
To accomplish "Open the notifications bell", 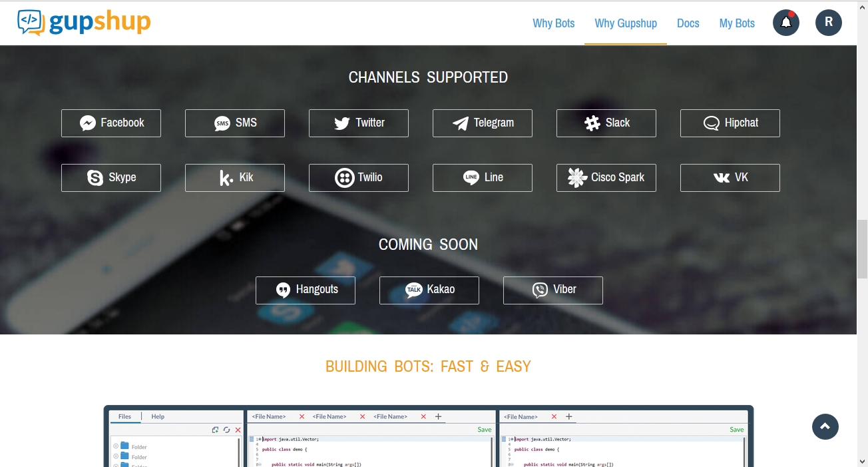I will (x=786, y=23).
